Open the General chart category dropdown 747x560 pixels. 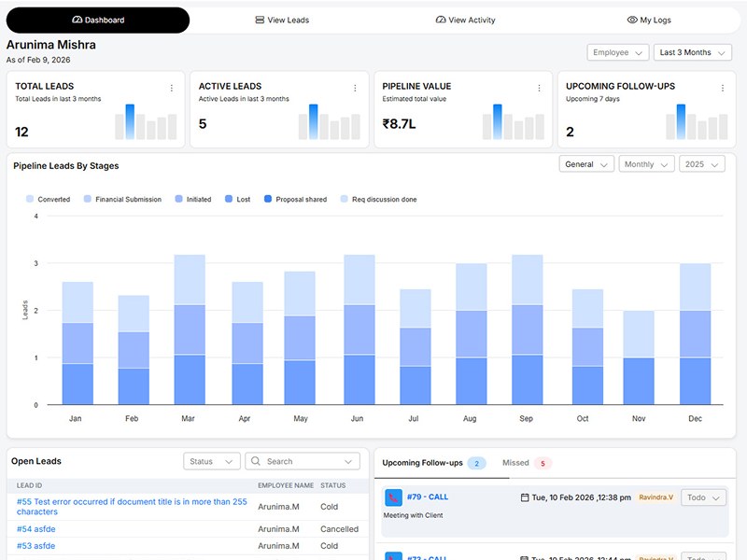pos(586,164)
